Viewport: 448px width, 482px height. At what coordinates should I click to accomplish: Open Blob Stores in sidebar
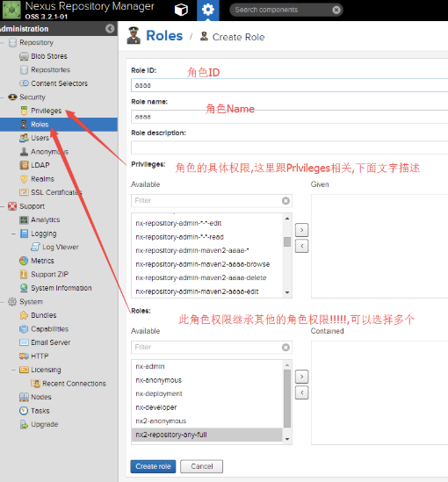(49, 56)
